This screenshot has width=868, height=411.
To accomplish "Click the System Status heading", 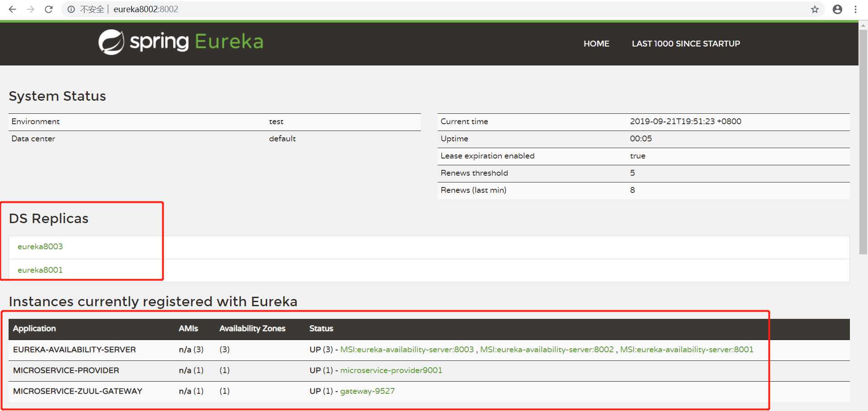I will [x=57, y=96].
